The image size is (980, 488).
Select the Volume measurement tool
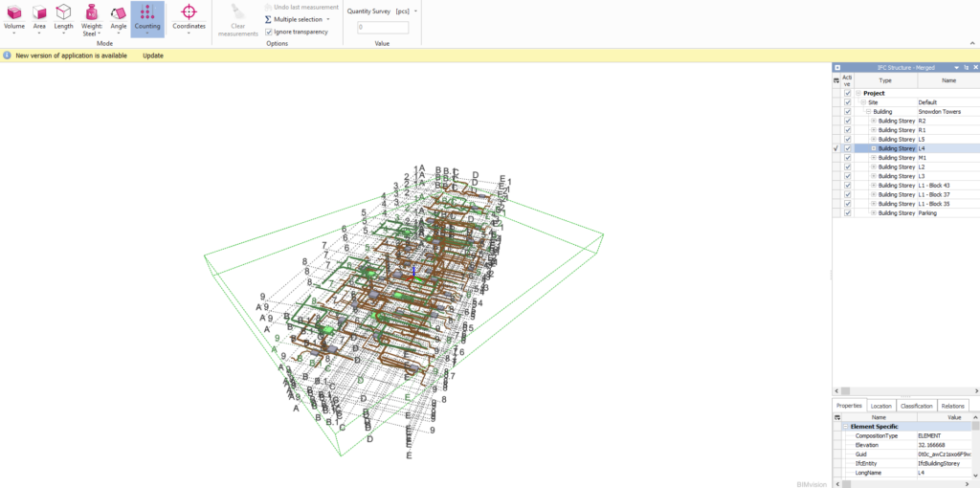pos(14,16)
